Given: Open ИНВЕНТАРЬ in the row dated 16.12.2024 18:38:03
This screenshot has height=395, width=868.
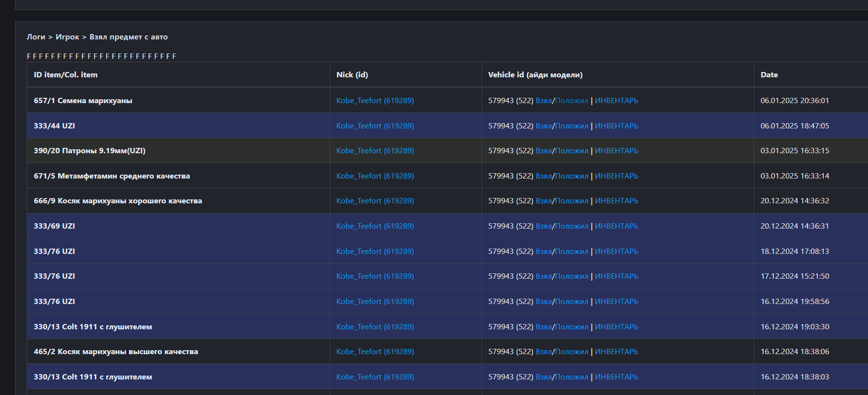Looking at the screenshot, I should [616, 377].
